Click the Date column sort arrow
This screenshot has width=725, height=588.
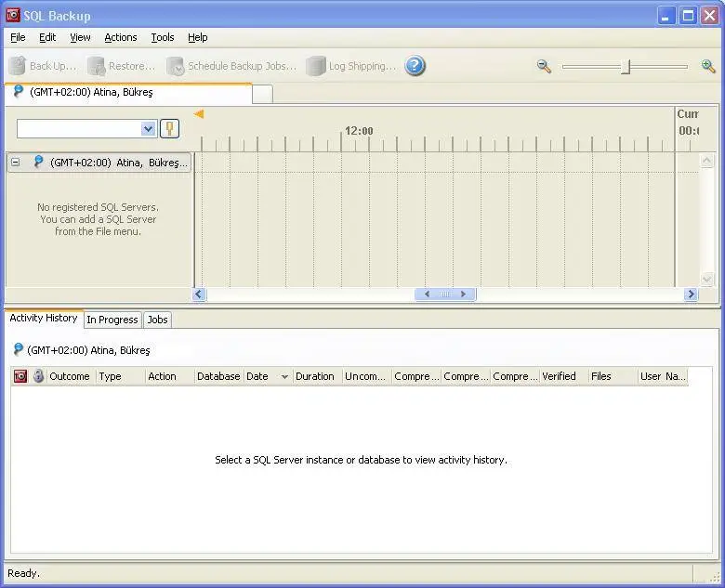pyautogui.click(x=284, y=377)
